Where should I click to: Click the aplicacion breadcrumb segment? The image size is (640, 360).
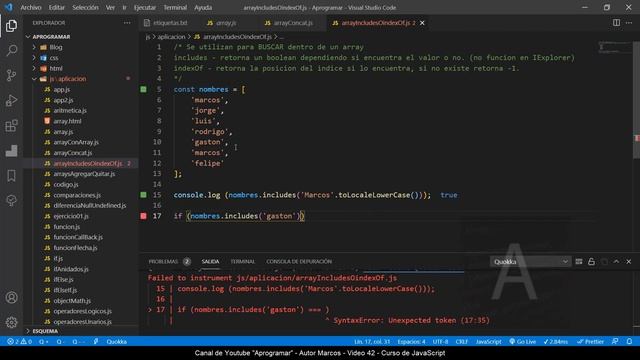pos(171,37)
